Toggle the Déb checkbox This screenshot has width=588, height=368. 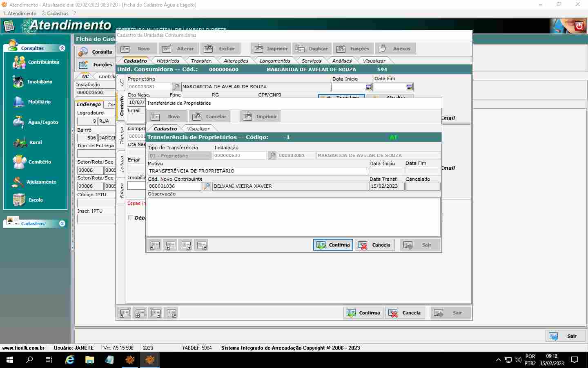pyautogui.click(x=131, y=218)
